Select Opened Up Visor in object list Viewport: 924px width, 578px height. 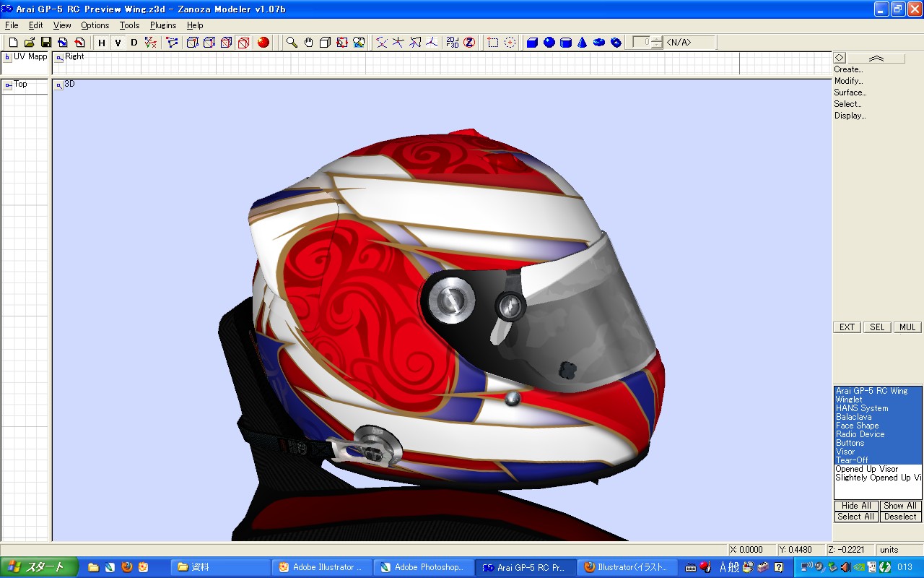(x=866, y=469)
